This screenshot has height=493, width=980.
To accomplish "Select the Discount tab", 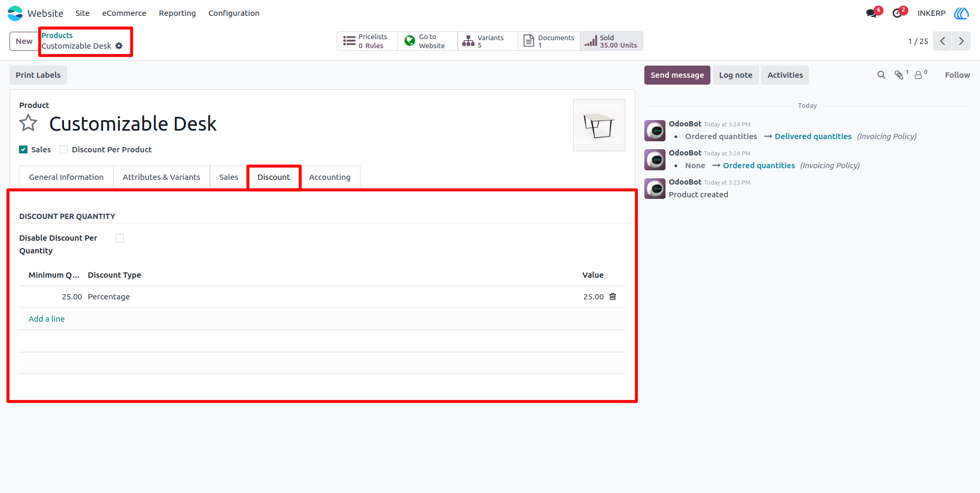I will (274, 177).
